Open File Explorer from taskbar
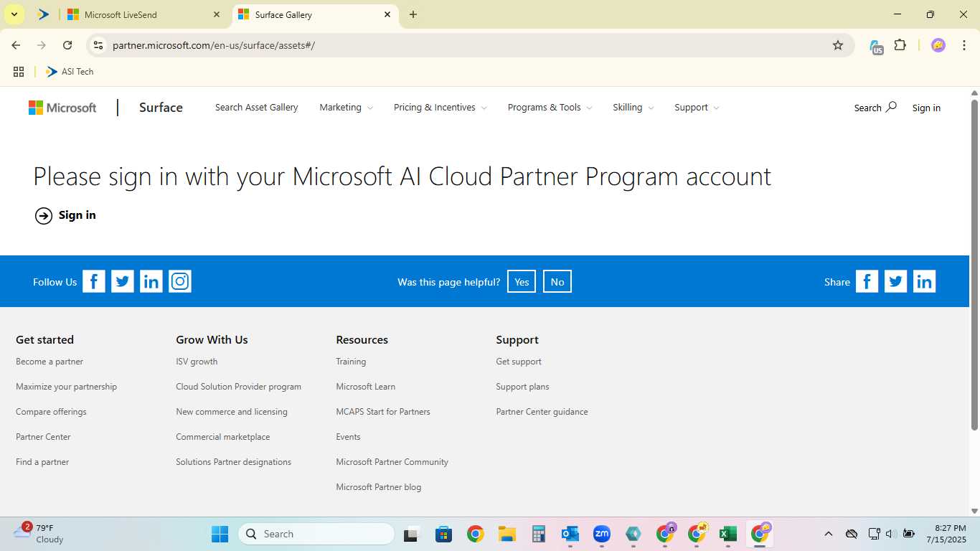 (507, 534)
